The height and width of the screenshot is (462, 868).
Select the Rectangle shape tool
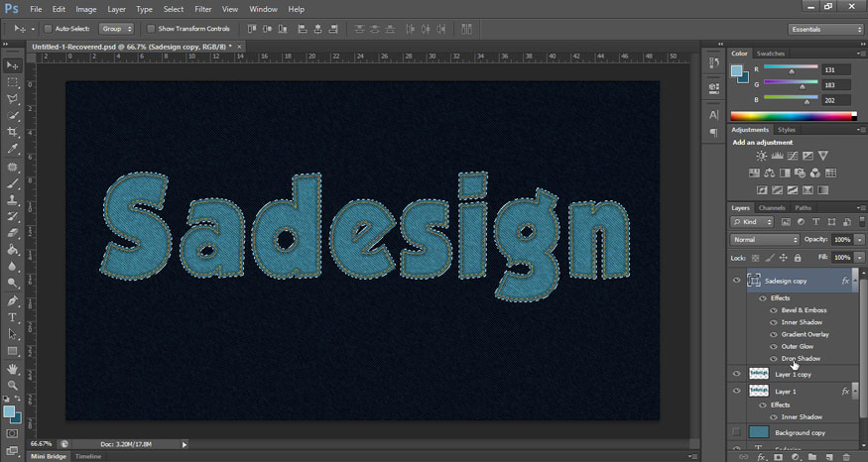pos(12,351)
